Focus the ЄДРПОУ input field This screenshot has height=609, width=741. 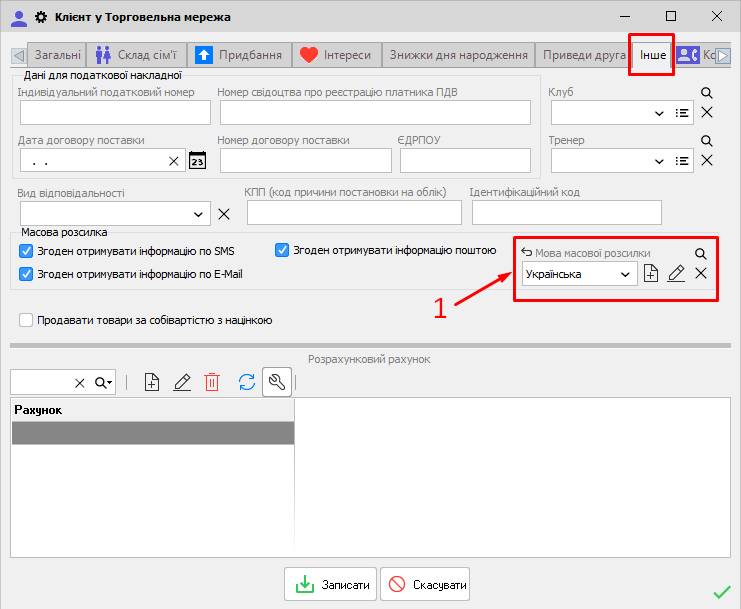coord(465,161)
